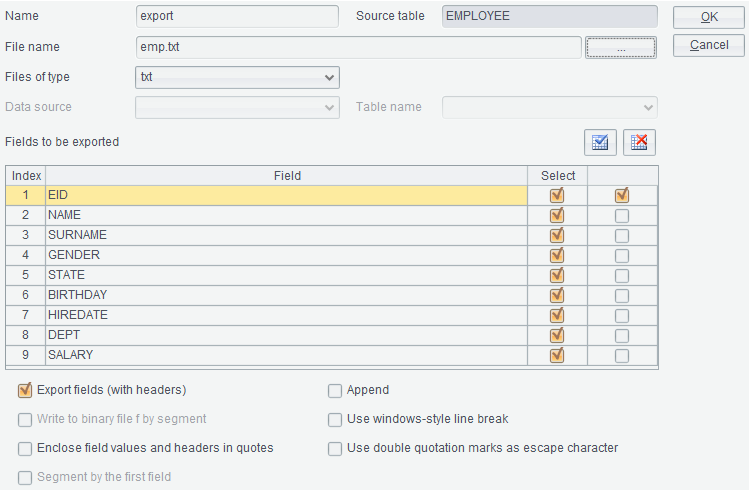Screen dimensions: 749x490
Task: Open the Files of type dropdown
Action: click(x=237, y=77)
